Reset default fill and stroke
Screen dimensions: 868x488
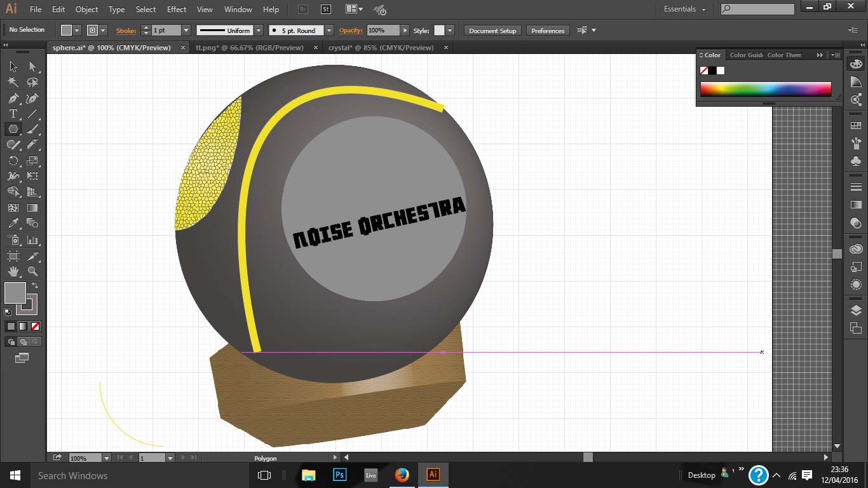8,312
